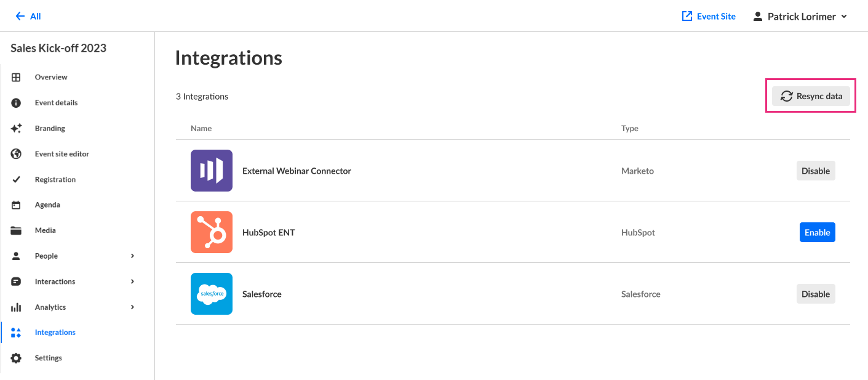Click the Marketo logo thumbnail

(x=212, y=171)
